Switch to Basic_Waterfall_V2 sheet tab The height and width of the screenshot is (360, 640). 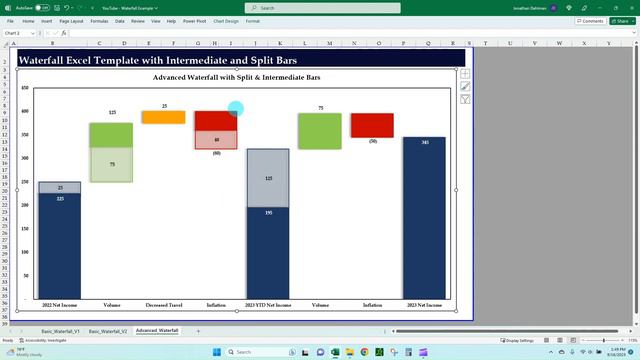[108, 331]
